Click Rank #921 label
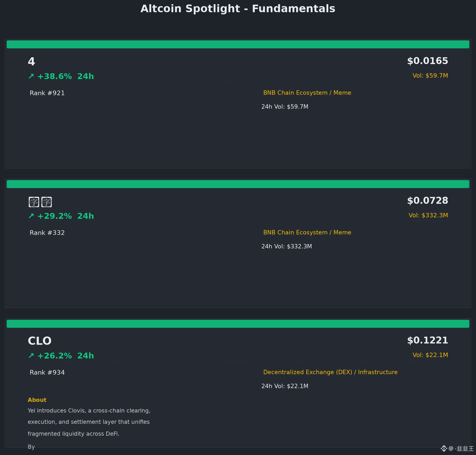The width and height of the screenshot is (476, 455). (47, 93)
